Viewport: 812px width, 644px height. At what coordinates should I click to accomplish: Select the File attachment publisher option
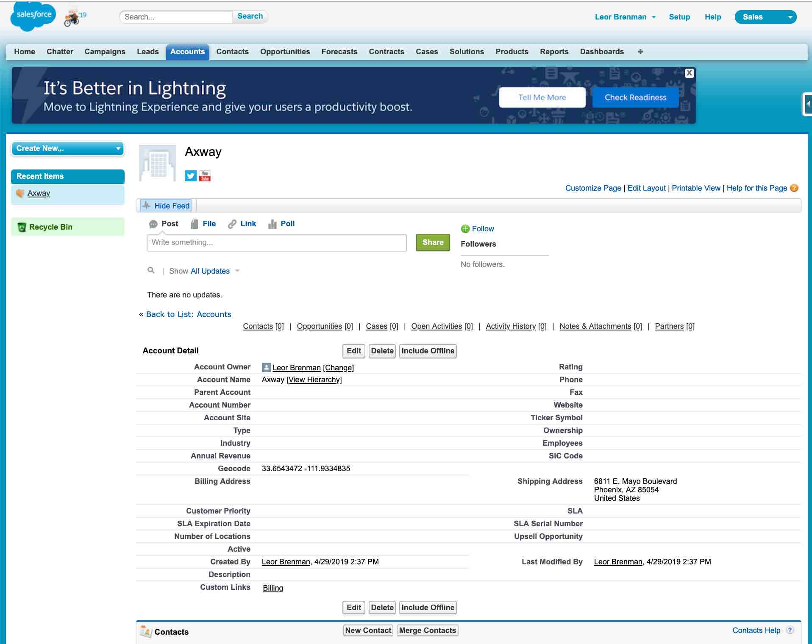203,224
